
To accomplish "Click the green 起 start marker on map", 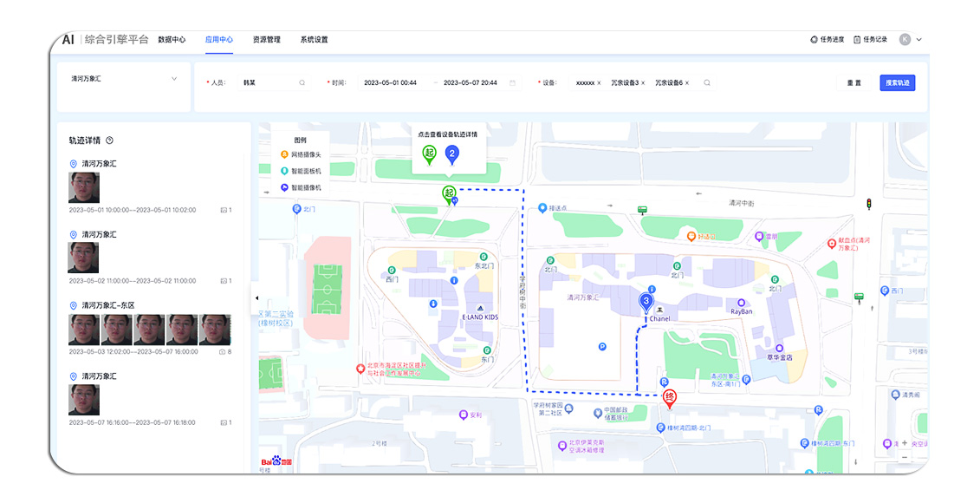I will 448,193.
